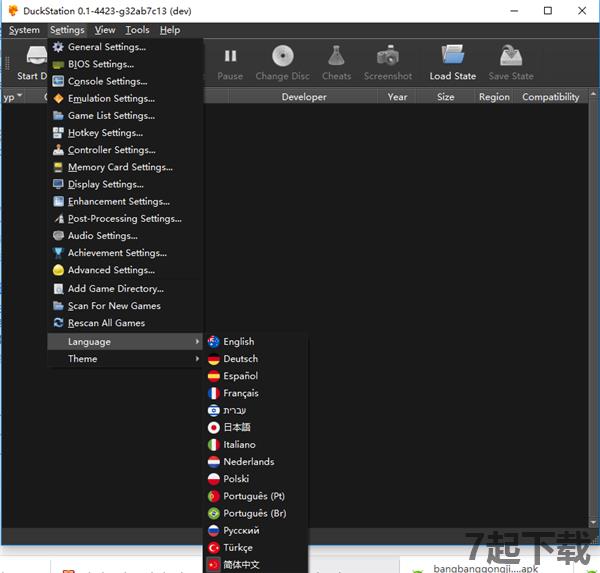Close the open Settings menu
This screenshot has height=573, width=600.
pyautogui.click(x=67, y=30)
